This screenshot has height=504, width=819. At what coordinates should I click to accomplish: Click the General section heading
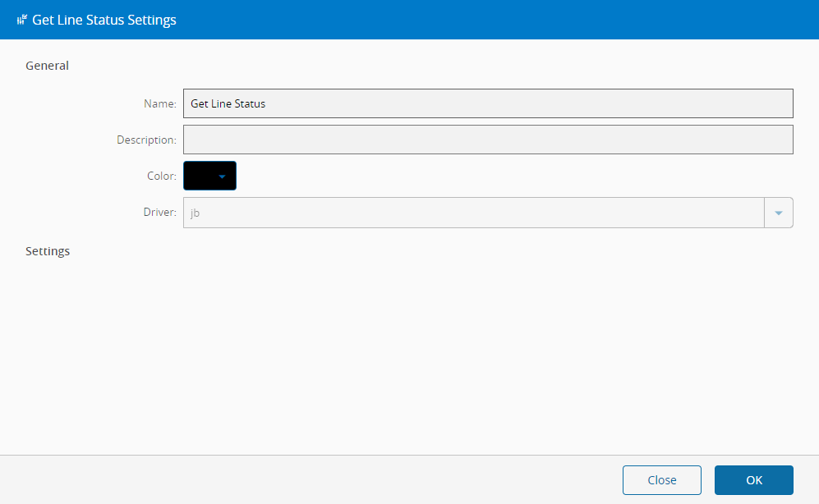[x=48, y=66]
